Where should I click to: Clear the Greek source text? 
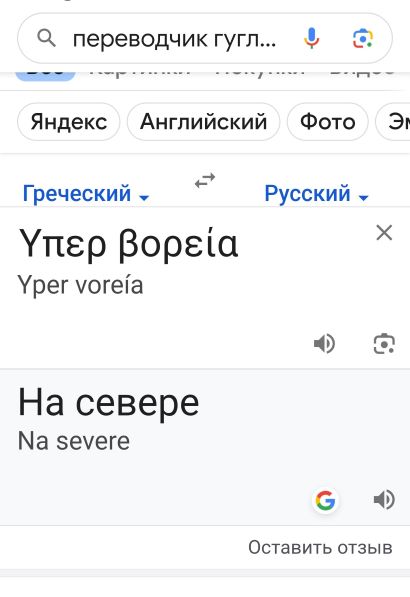pyautogui.click(x=384, y=233)
